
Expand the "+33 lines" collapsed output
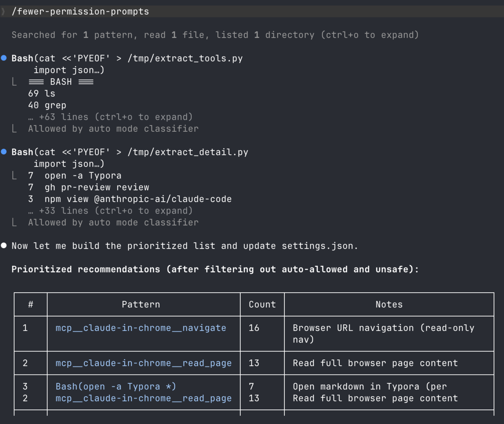[x=111, y=211]
